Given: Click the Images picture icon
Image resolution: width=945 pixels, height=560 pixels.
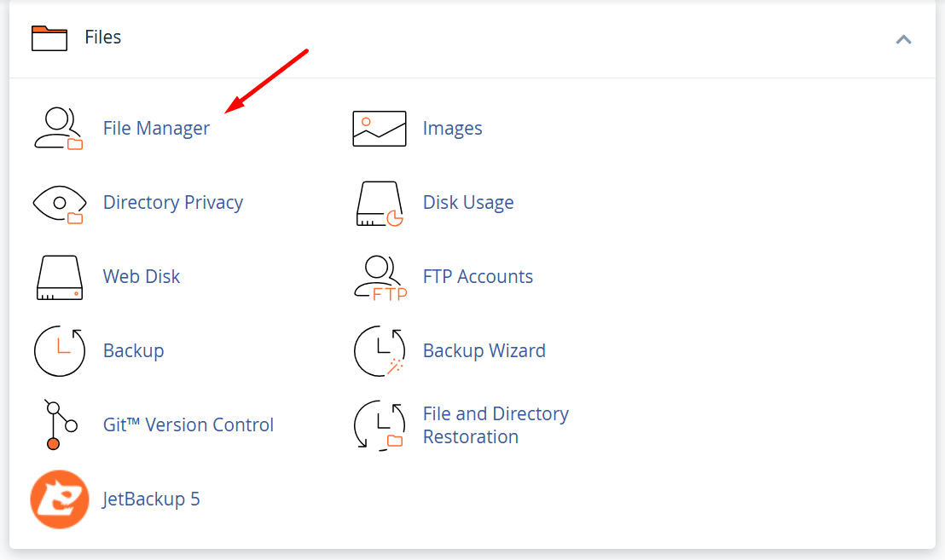Looking at the screenshot, I should (379, 129).
